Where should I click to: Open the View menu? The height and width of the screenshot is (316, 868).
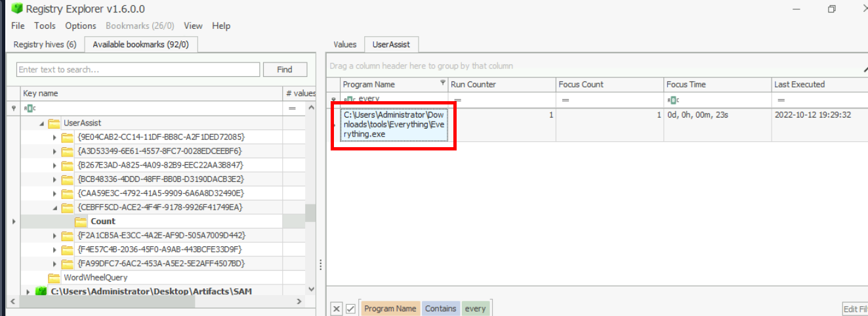point(193,26)
